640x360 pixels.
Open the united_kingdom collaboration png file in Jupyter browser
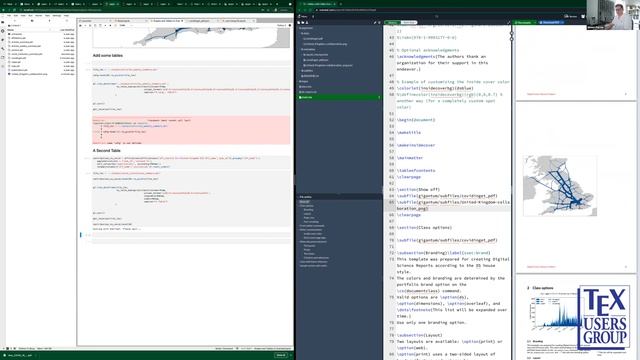29,74
